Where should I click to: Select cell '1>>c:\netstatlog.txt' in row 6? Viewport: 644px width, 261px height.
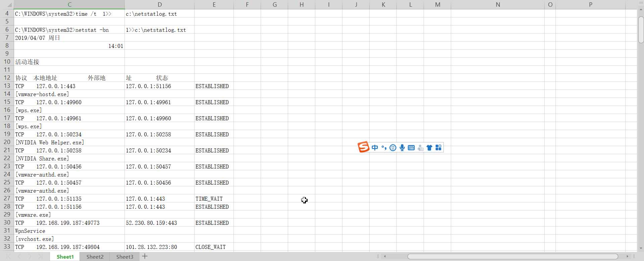[x=160, y=30]
